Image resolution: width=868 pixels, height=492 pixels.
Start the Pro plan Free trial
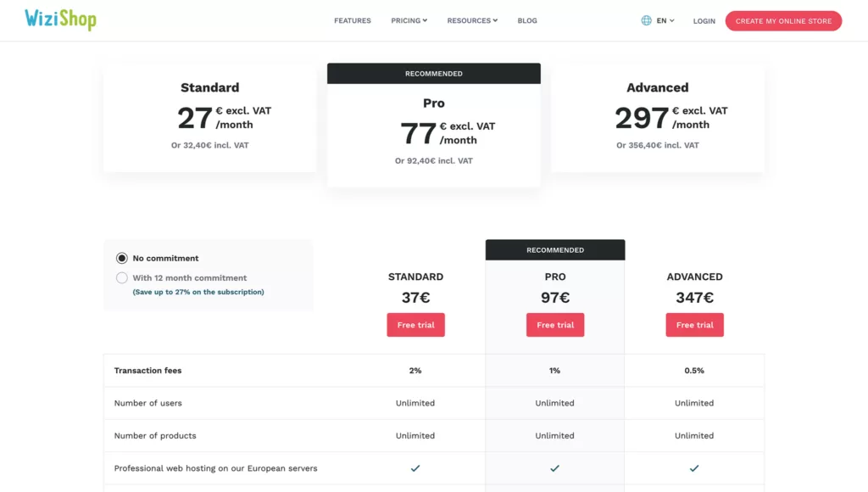pos(555,325)
